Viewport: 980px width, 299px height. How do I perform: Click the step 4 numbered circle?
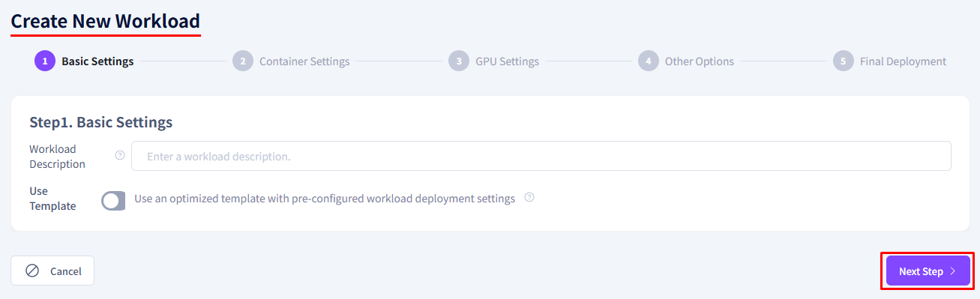649,61
